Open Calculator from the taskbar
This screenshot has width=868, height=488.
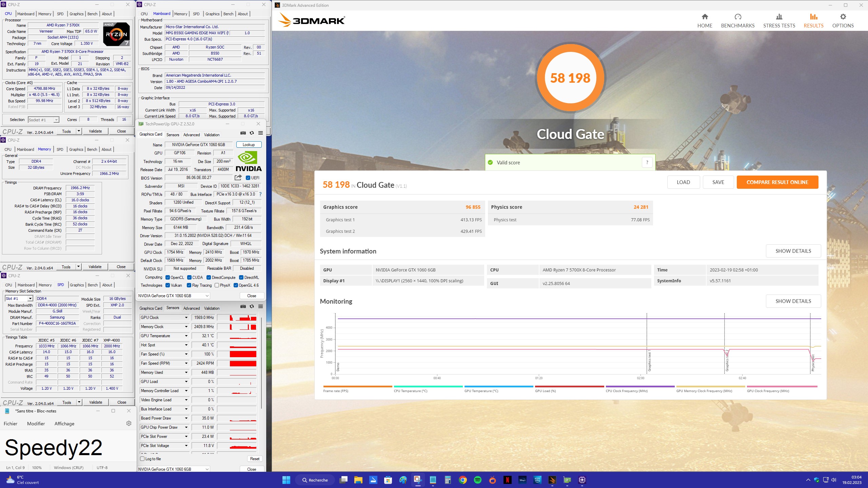(x=448, y=480)
